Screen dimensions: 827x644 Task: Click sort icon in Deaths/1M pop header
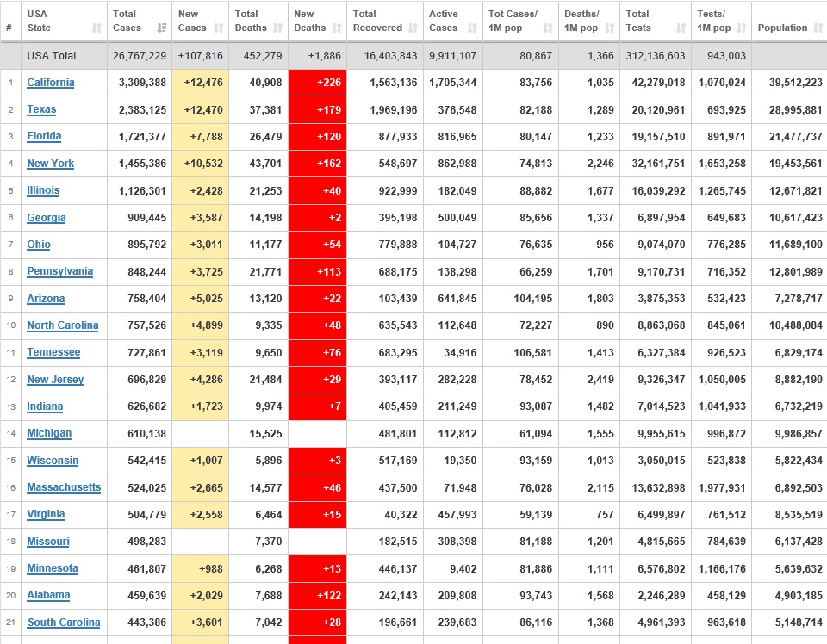(x=609, y=28)
